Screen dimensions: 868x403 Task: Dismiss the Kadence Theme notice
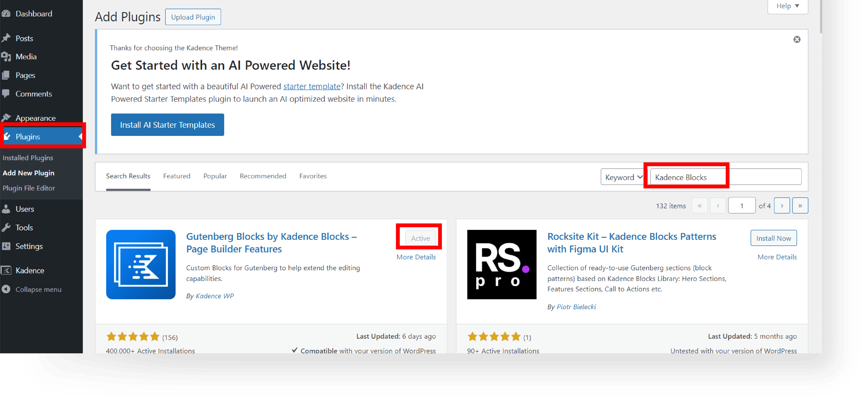pyautogui.click(x=797, y=39)
